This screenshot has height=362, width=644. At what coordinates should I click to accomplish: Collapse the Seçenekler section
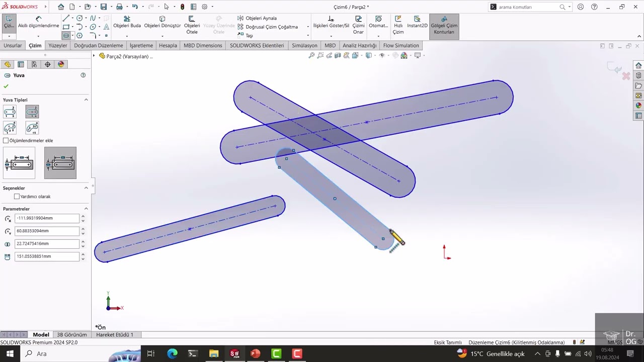pyautogui.click(x=86, y=188)
